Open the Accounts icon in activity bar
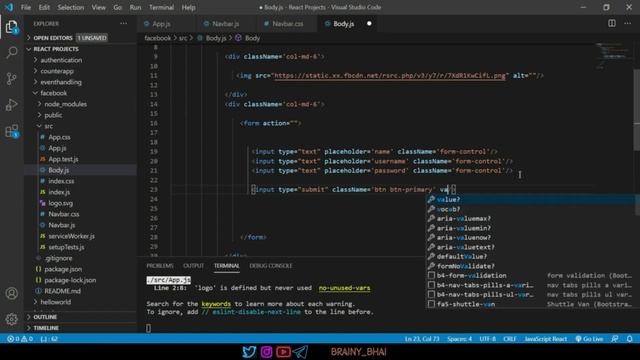Viewport: 640px width, 360px height. point(12,293)
